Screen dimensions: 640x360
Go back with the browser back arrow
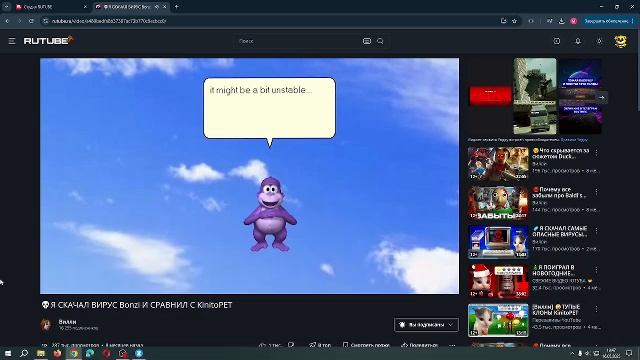(7, 21)
